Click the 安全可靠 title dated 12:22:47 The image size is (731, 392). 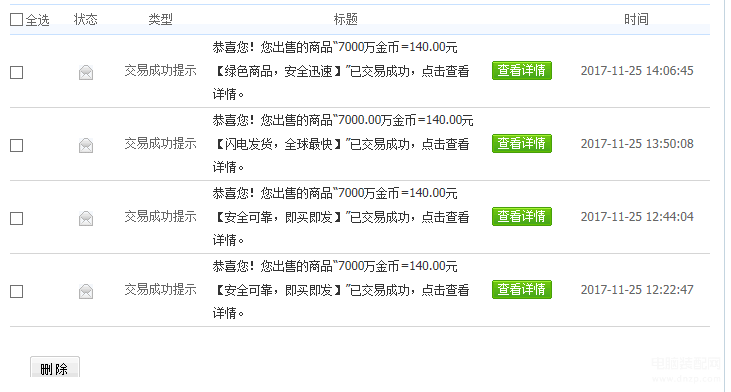coord(341,290)
